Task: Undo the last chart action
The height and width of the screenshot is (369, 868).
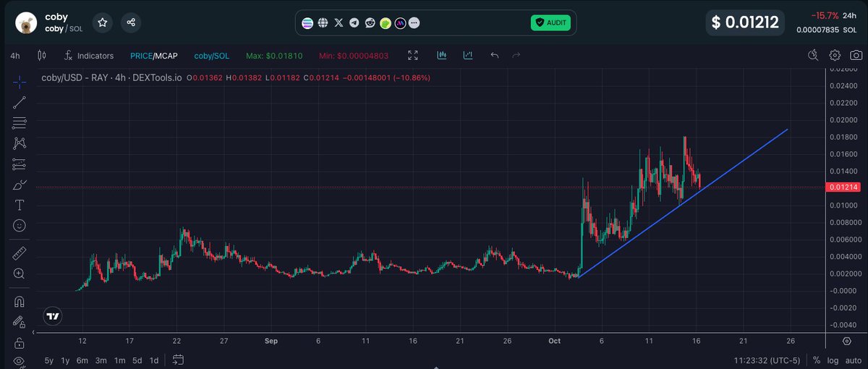Action: point(495,55)
